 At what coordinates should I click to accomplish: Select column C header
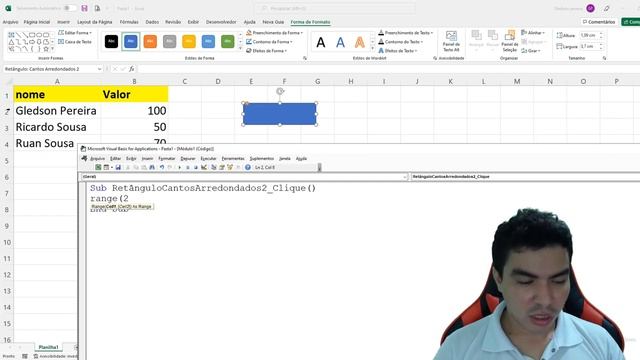coord(184,81)
